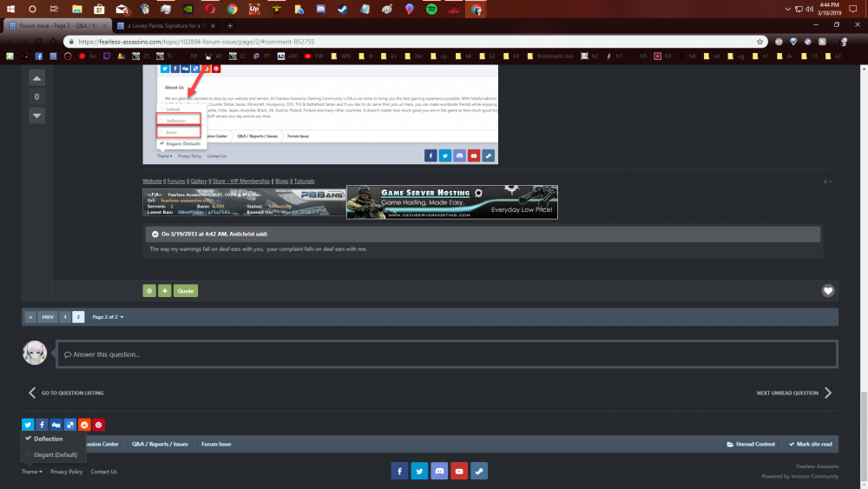
Task: Switch to the Lovely Panda Signature tab
Action: 166,25
